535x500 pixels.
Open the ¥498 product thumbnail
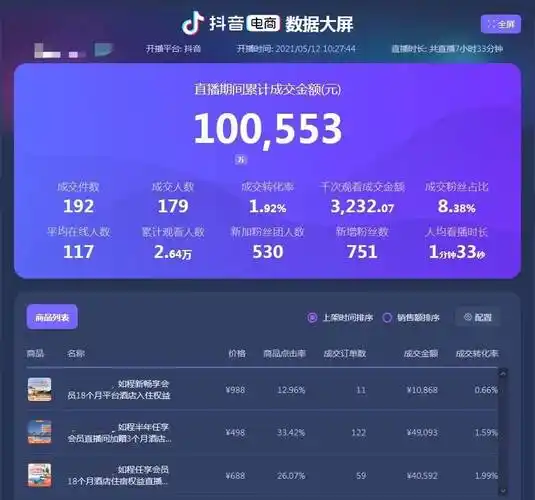(40, 432)
